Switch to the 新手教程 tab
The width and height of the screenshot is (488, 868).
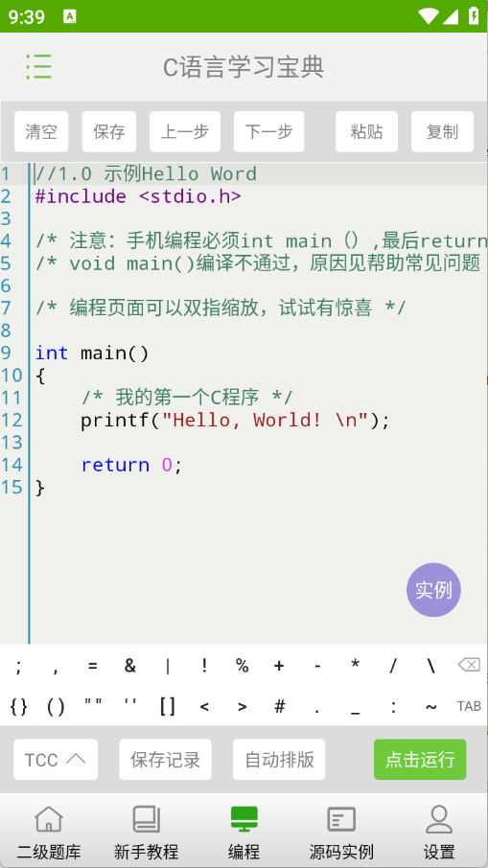pyautogui.click(x=147, y=832)
